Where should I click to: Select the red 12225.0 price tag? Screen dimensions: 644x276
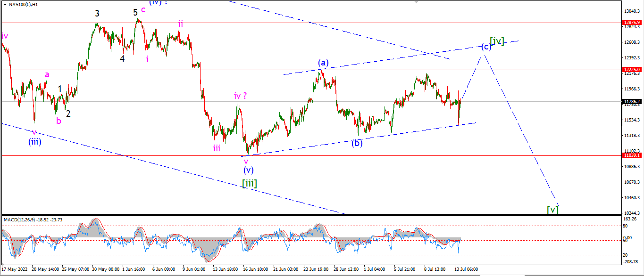pyautogui.click(x=631, y=69)
